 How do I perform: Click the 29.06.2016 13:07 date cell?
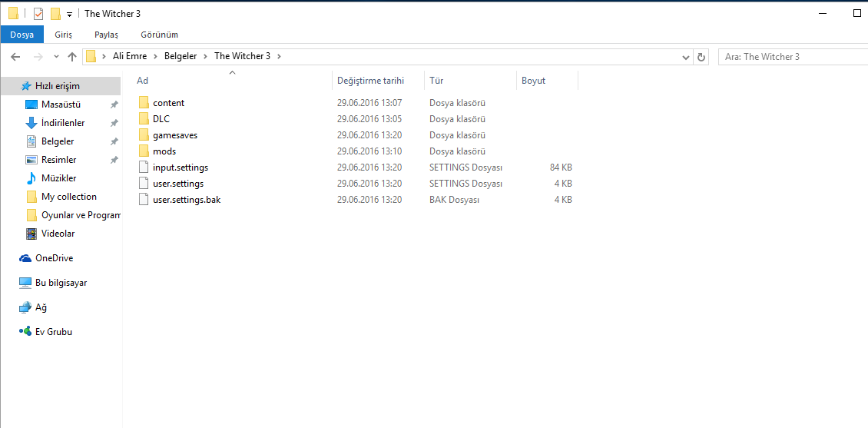pos(369,103)
